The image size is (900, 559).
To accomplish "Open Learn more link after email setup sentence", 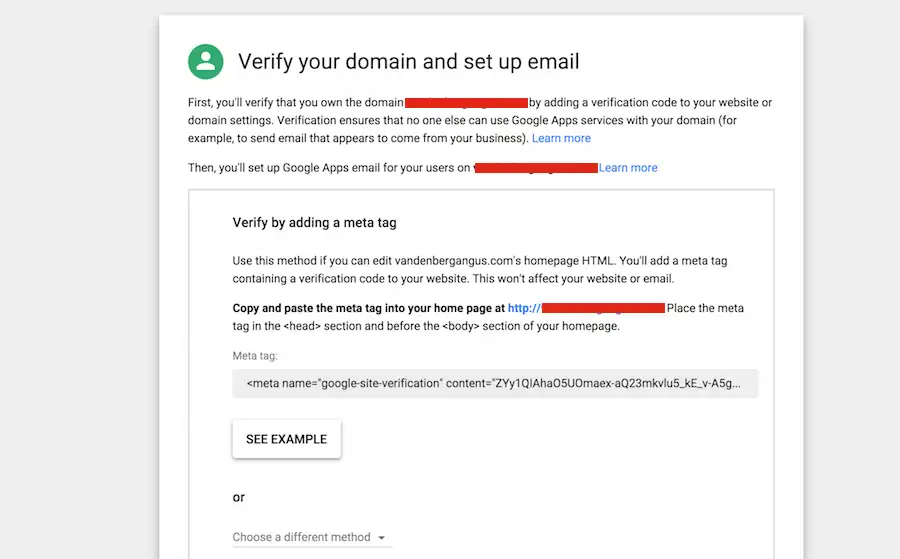I will coord(628,168).
